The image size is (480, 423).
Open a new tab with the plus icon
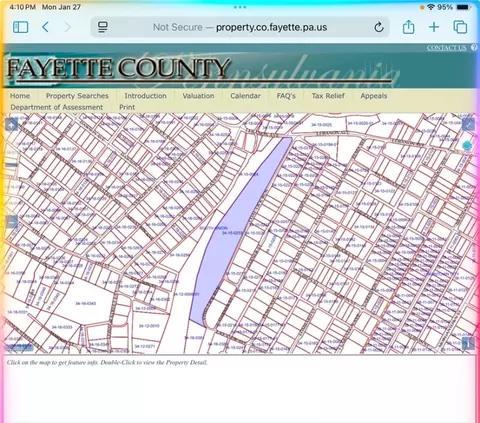click(434, 27)
